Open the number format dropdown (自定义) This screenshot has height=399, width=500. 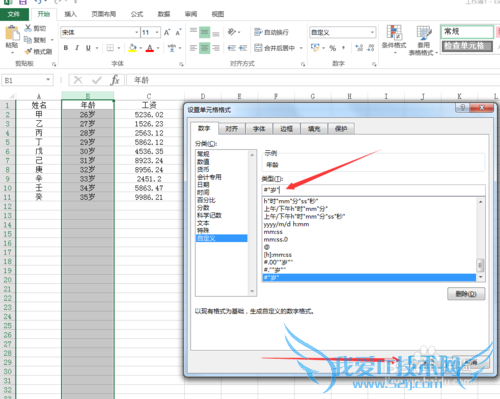[x=372, y=32]
